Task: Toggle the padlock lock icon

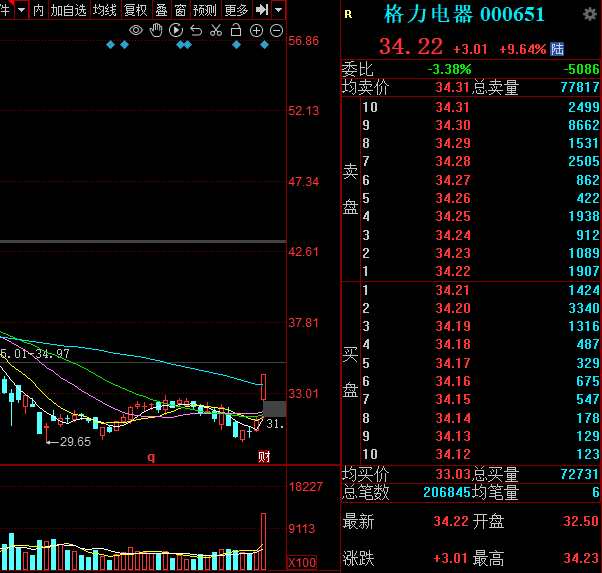Action: [236, 30]
